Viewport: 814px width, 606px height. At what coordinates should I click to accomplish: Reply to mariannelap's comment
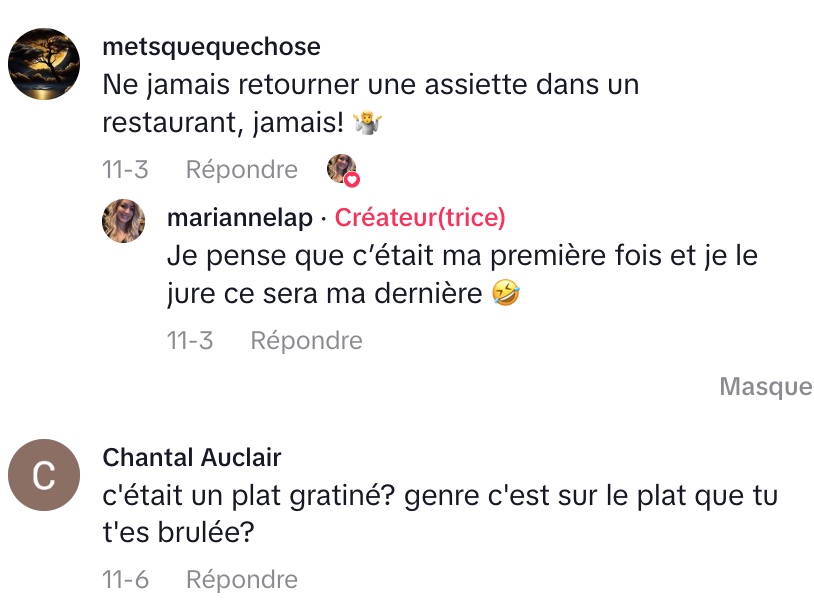coord(306,341)
